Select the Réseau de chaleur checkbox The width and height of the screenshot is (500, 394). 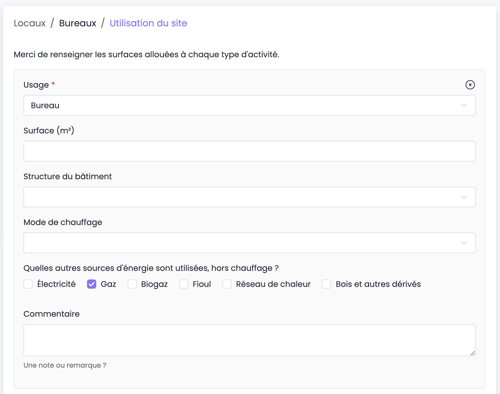(x=227, y=284)
